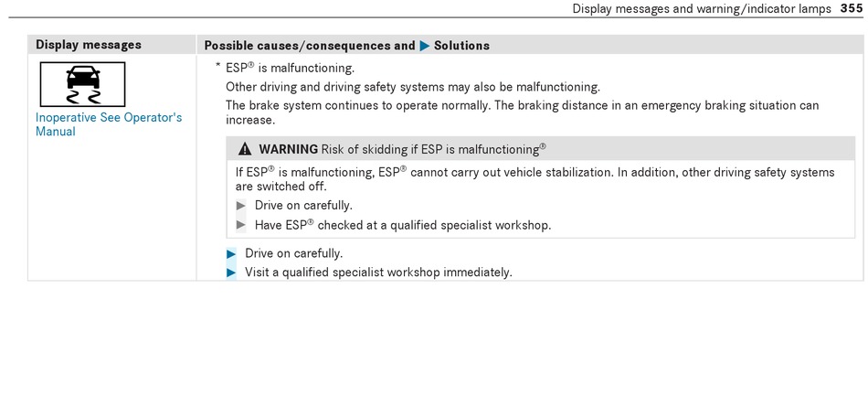This screenshot has width=868, height=417.
Task: Click 'Possible causes/consequences and Solutions' header
Action: (x=346, y=46)
